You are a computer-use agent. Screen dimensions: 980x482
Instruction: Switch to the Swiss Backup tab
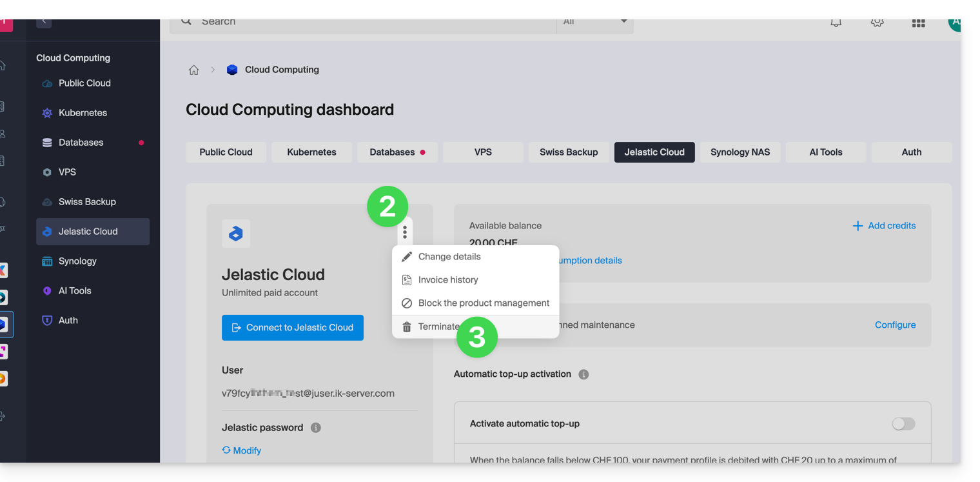(568, 152)
